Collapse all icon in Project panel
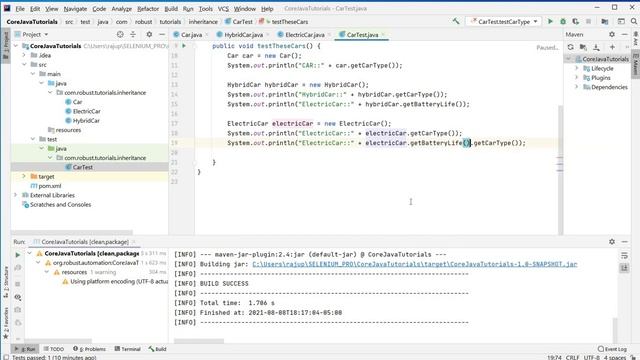The image size is (640, 360). pyautogui.click(x=133, y=35)
